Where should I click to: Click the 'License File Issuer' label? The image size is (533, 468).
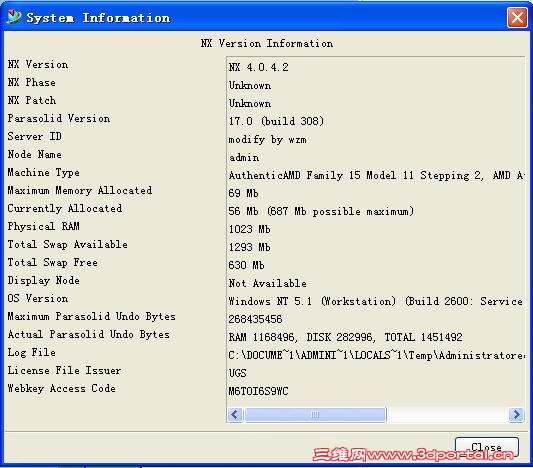pyautogui.click(x=65, y=370)
